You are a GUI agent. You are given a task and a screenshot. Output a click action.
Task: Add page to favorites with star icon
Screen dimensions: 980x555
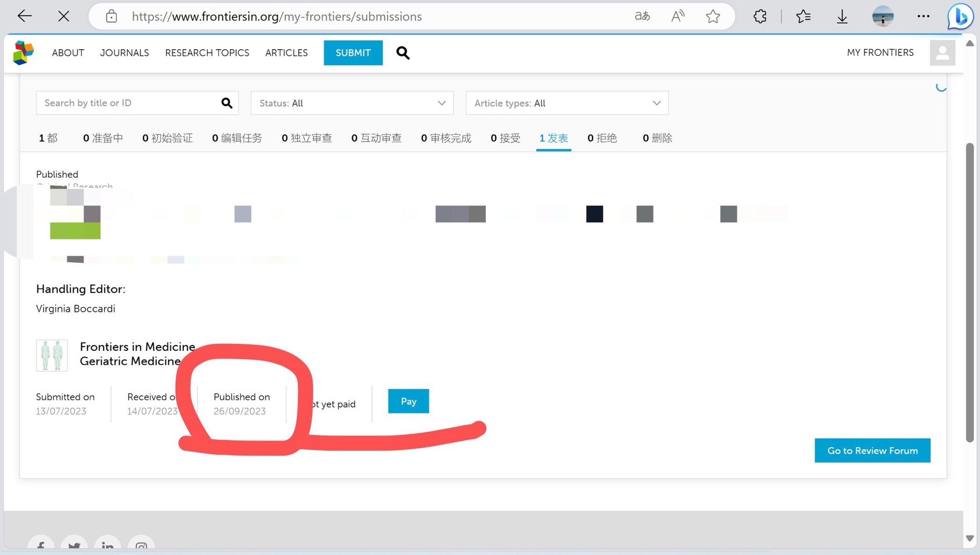point(713,16)
